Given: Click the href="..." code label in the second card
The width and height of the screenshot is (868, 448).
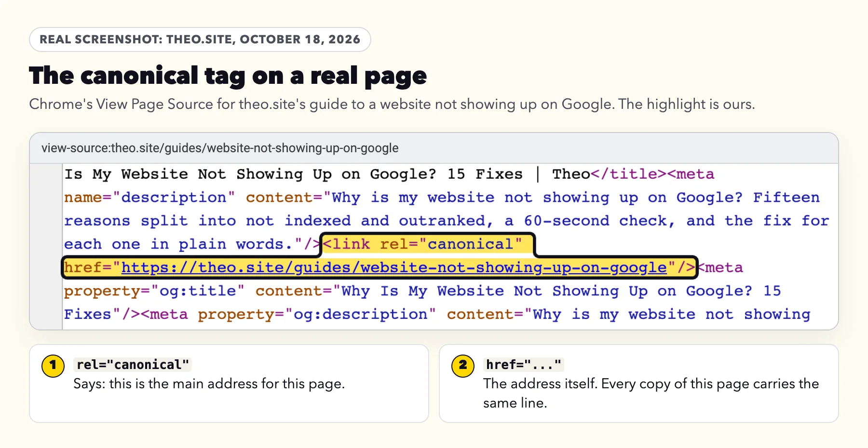Looking at the screenshot, I should [x=524, y=365].
